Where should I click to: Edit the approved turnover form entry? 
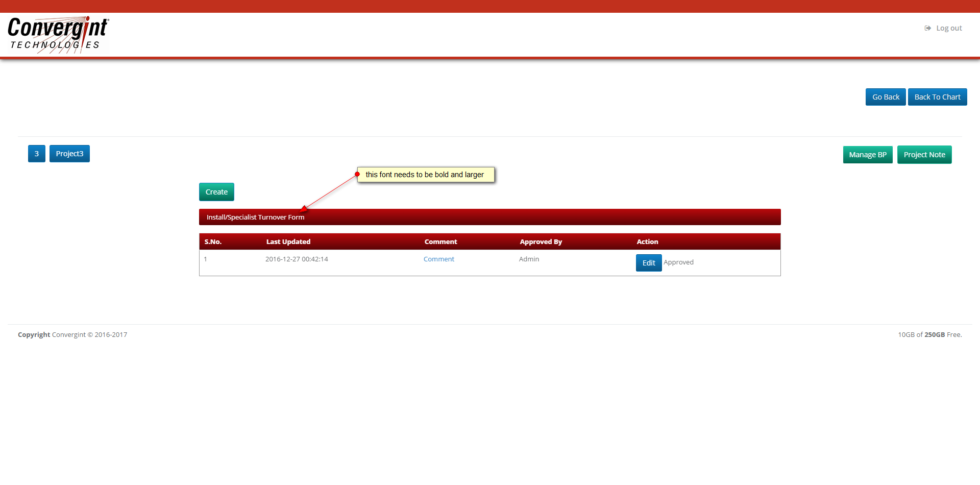[x=649, y=263]
